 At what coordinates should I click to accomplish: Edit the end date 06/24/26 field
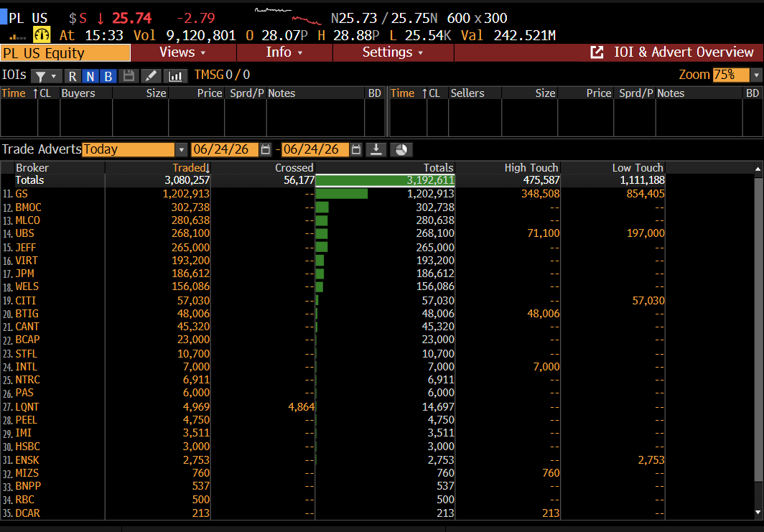tap(315, 149)
